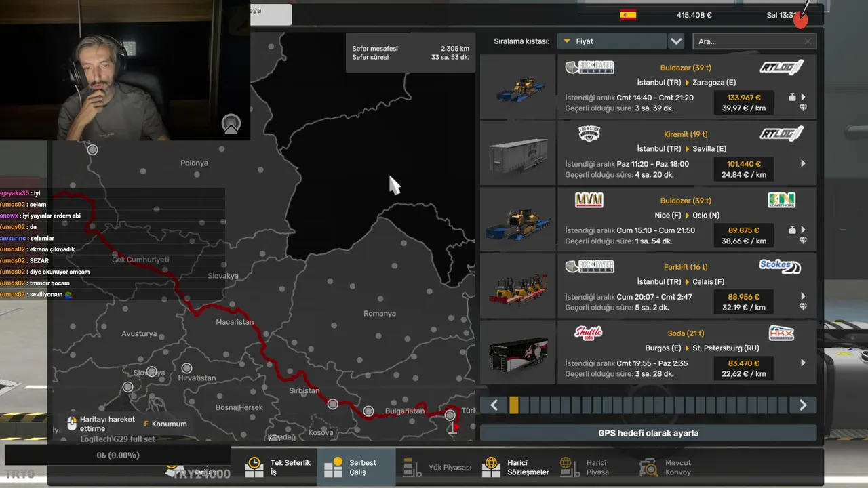Click Rock Eater logo on Forklift job
868x488 pixels.
pos(589,266)
